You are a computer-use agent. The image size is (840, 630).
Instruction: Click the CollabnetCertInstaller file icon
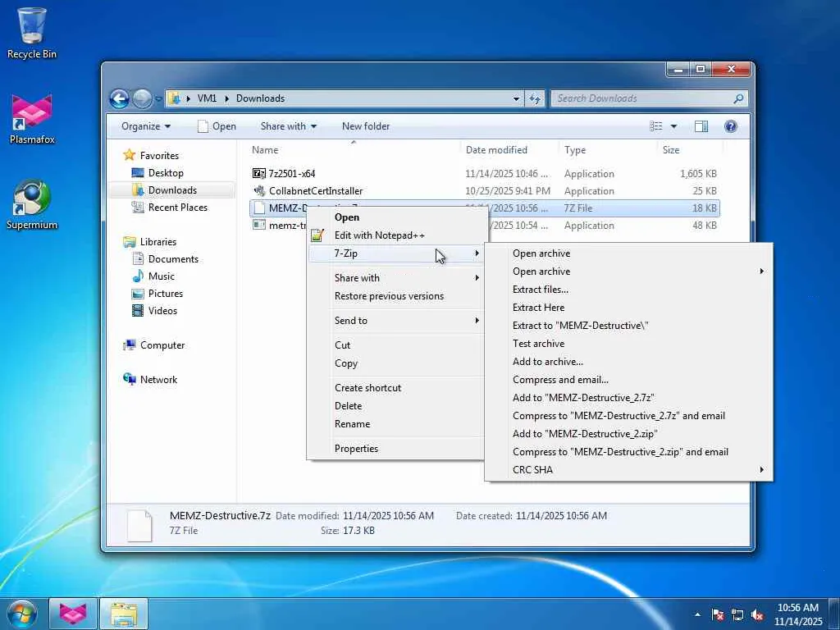click(x=259, y=190)
